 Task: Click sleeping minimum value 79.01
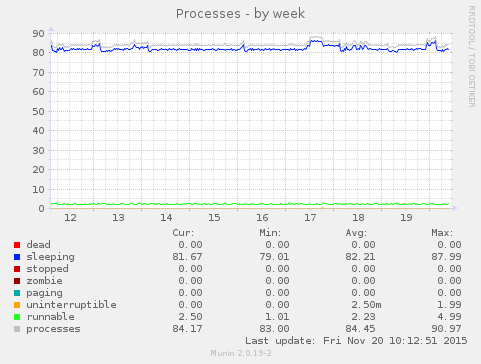274,257
